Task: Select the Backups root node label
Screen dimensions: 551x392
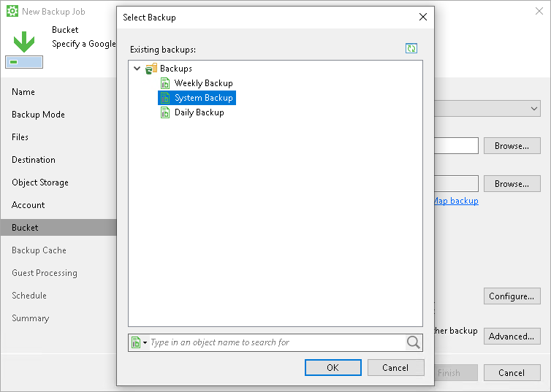Action: pos(176,69)
